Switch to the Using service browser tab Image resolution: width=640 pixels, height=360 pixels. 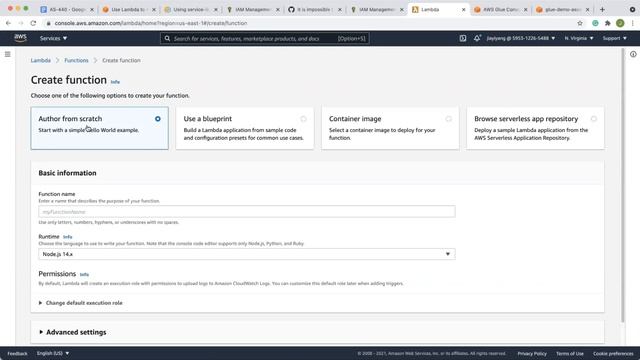tap(191, 9)
